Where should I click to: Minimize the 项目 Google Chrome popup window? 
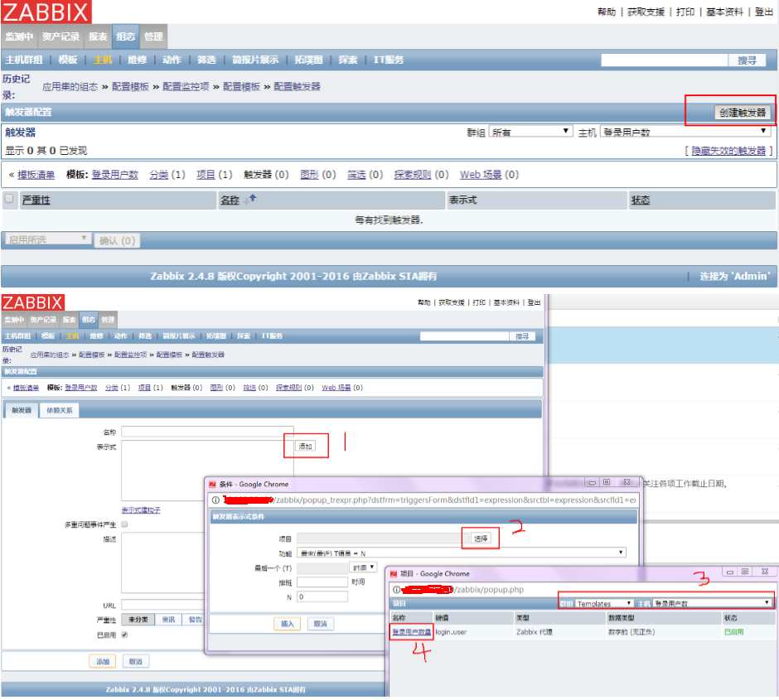[x=730, y=572]
